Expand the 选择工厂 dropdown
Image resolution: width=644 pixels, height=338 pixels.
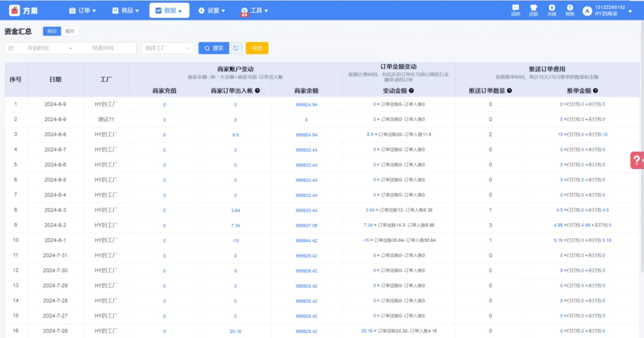pyautogui.click(x=167, y=49)
